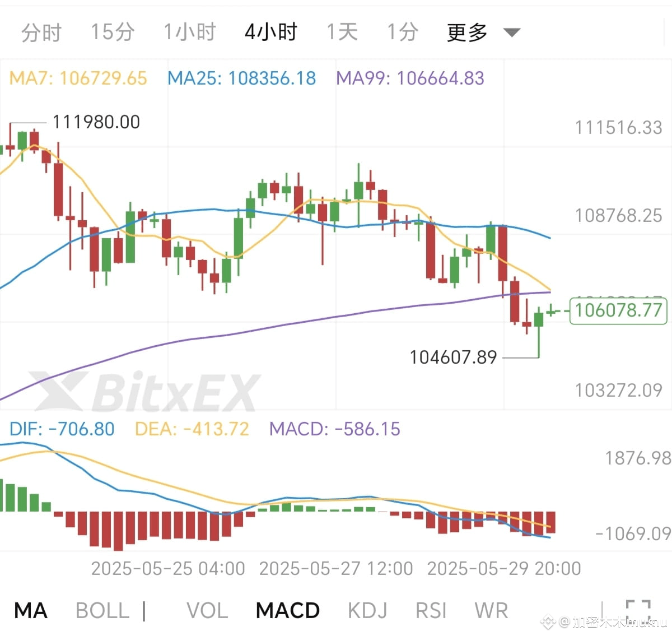Enable the RSI indicator
The height and width of the screenshot is (636, 672).
pos(430,610)
